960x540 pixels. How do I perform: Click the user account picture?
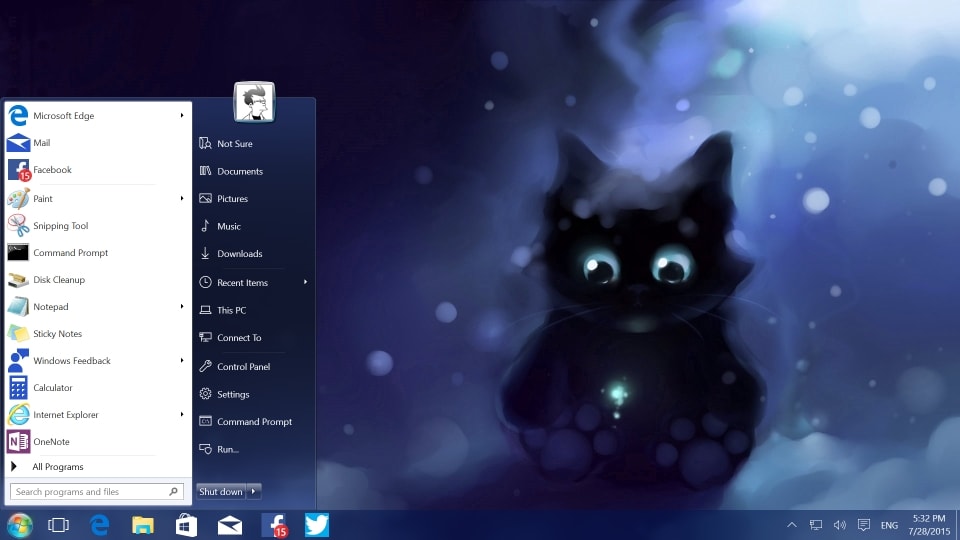254,102
